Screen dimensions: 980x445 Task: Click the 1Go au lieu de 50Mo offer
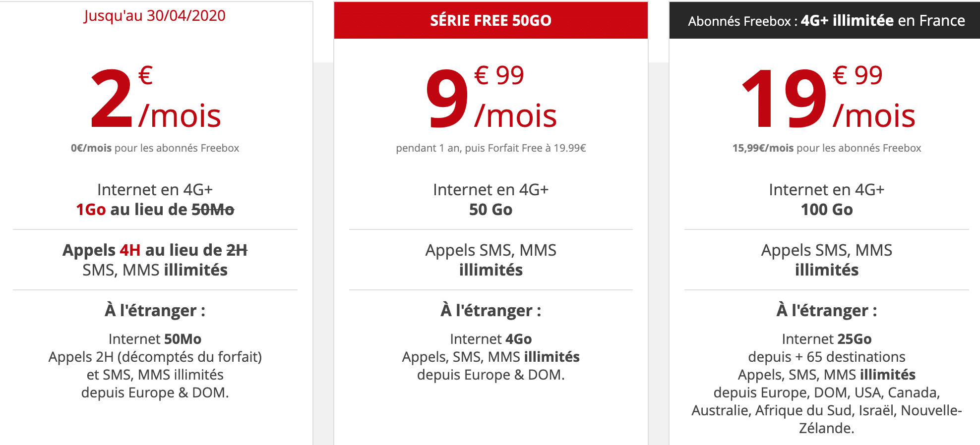pyautogui.click(x=155, y=210)
